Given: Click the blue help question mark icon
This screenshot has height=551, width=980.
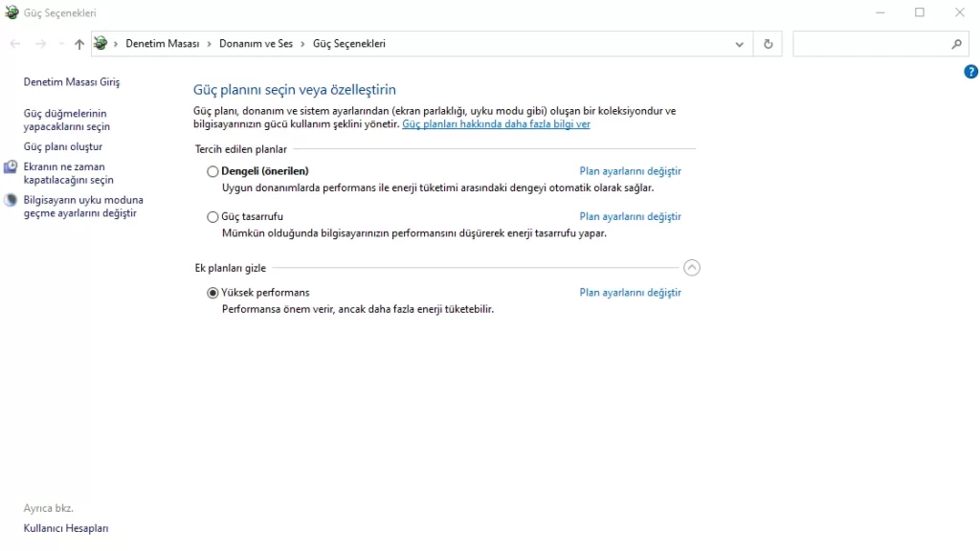Looking at the screenshot, I should point(970,72).
